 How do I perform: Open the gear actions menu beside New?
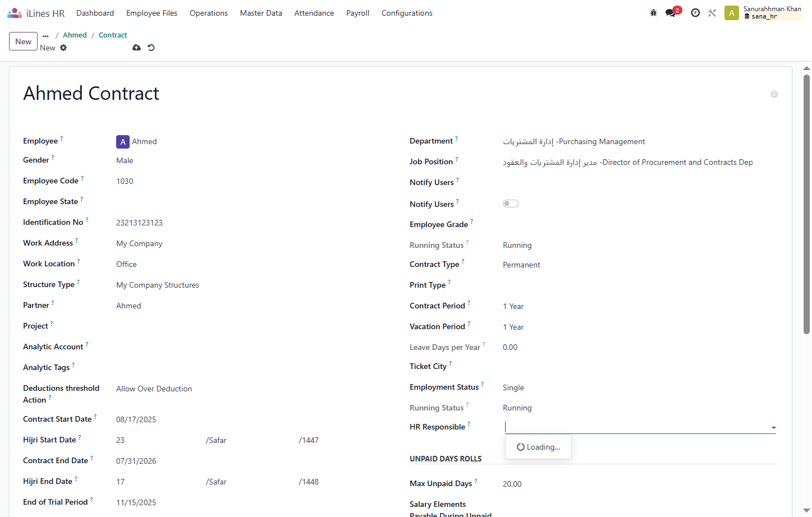point(63,48)
